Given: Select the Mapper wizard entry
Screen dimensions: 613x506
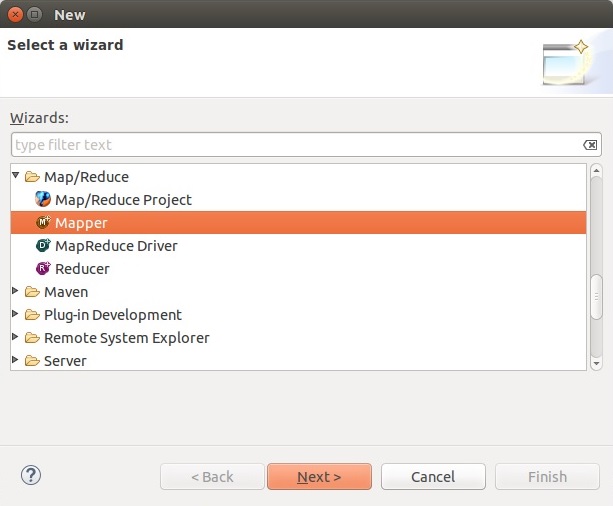Looking at the screenshot, I should click(298, 222).
